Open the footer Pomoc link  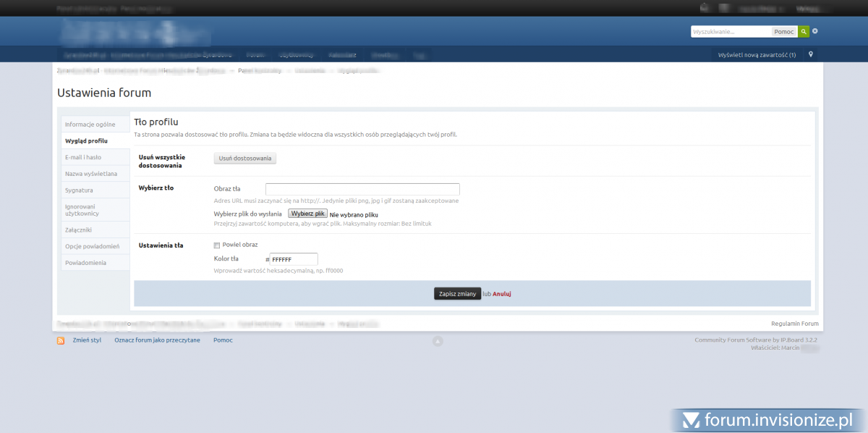point(223,340)
